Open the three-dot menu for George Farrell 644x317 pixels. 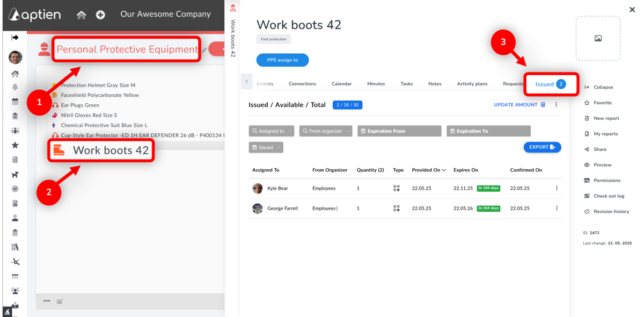(557, 208)
